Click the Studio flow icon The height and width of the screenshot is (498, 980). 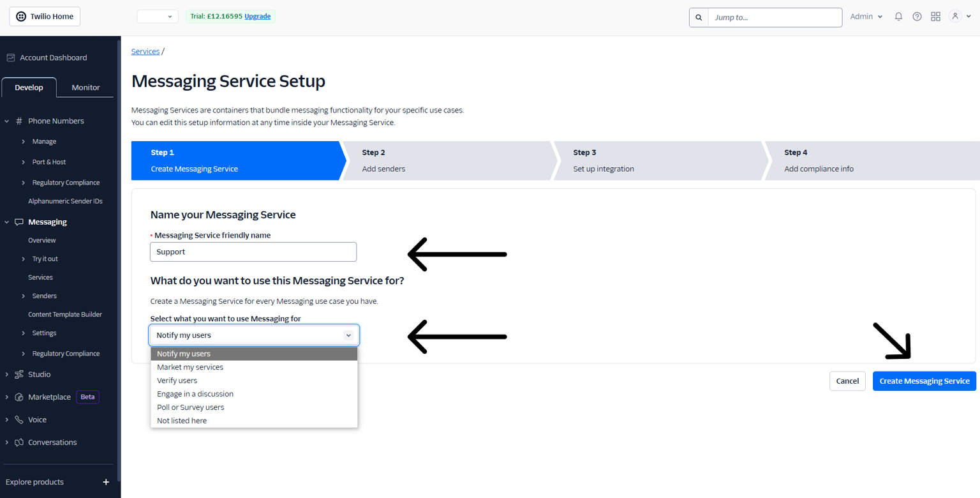pyautogui.click(x=19, y=375)
